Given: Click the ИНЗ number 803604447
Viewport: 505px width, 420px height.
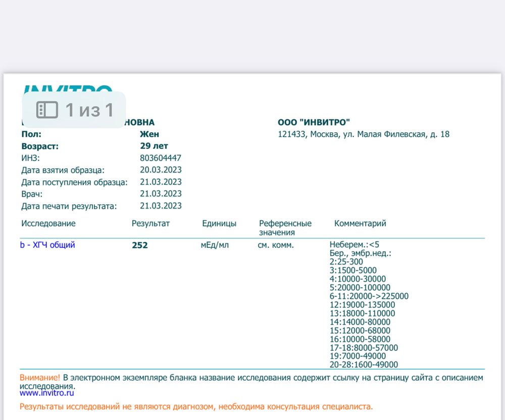Looking at the screenshot, I should click(160, 158).
